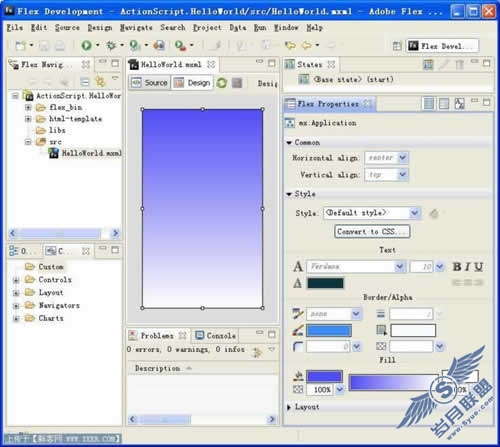Click the Delete State trash icon

pyautogui.click(x=460, y=64)
